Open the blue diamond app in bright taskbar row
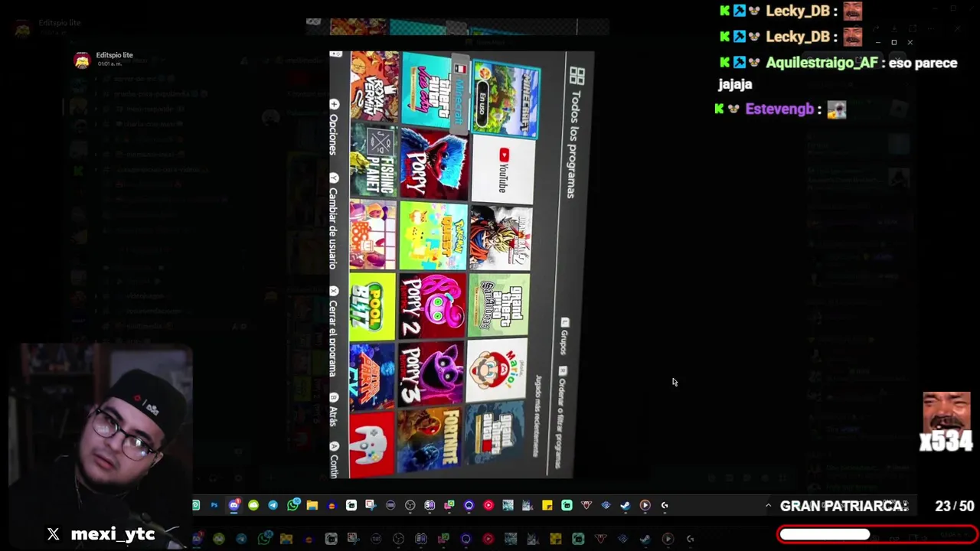Screen dimensions: 980x551 [606, 505]
